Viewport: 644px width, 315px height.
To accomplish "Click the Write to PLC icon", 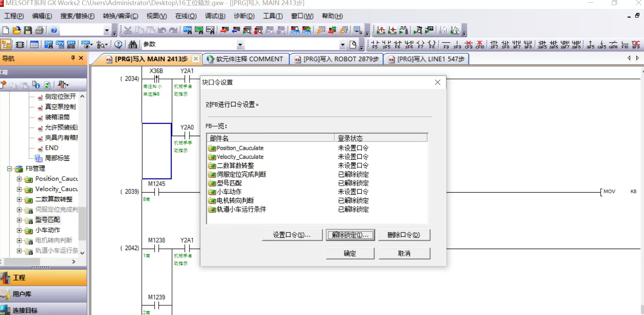I will (x=224, y=30).
